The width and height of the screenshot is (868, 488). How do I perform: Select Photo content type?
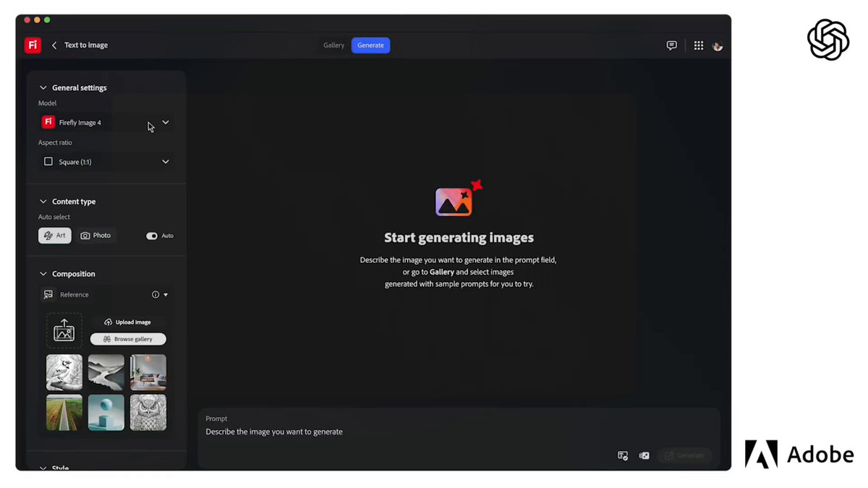tap(95, 236)
